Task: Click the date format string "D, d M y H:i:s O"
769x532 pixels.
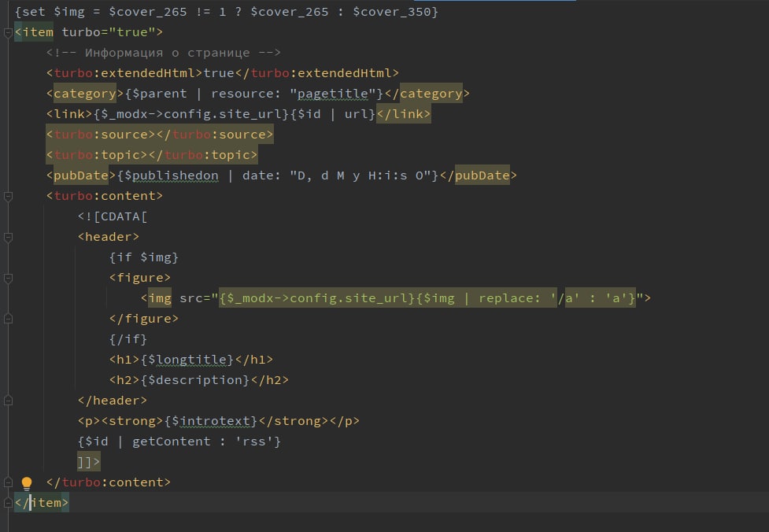Action: 360,175
